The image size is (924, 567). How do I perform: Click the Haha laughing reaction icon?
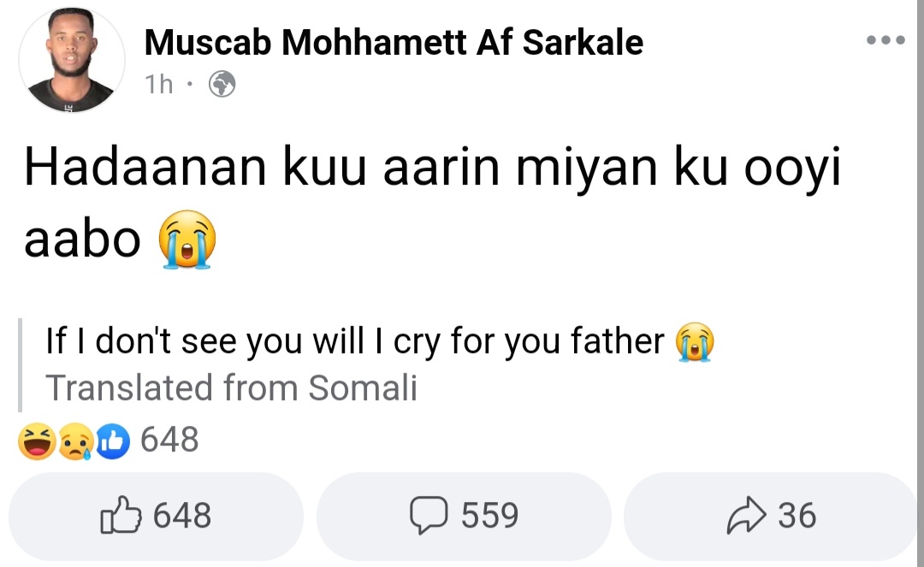[x=37, y=442]
